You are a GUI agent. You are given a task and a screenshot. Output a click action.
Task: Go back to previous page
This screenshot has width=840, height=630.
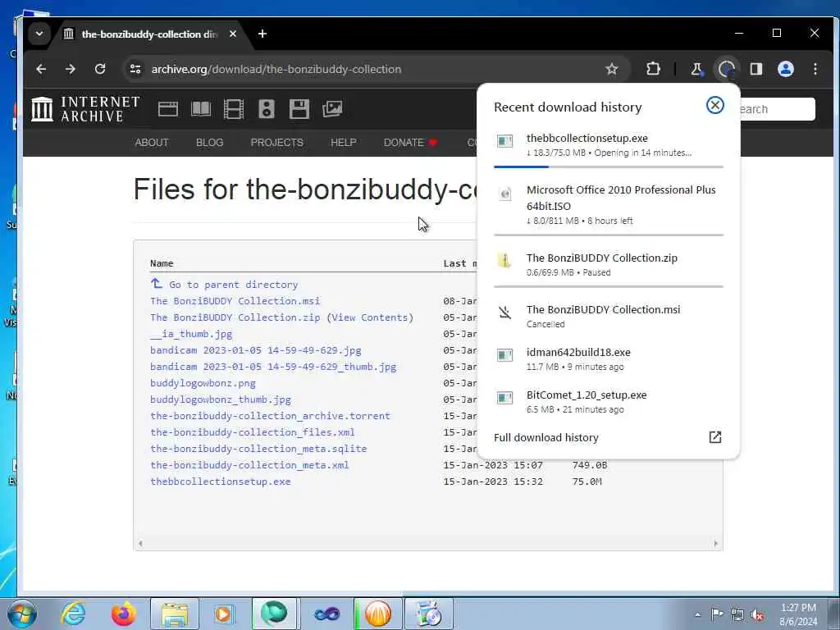[x=41, y=69]
